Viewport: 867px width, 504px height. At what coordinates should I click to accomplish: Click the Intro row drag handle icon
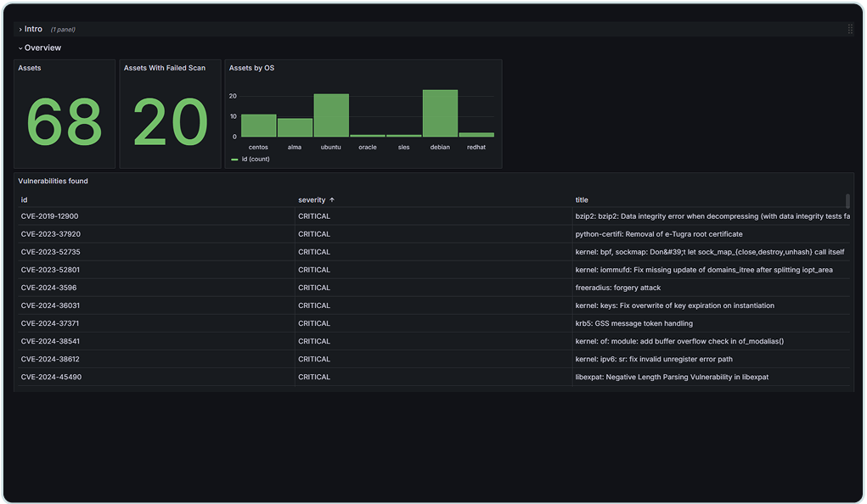(x=850, y=29)
